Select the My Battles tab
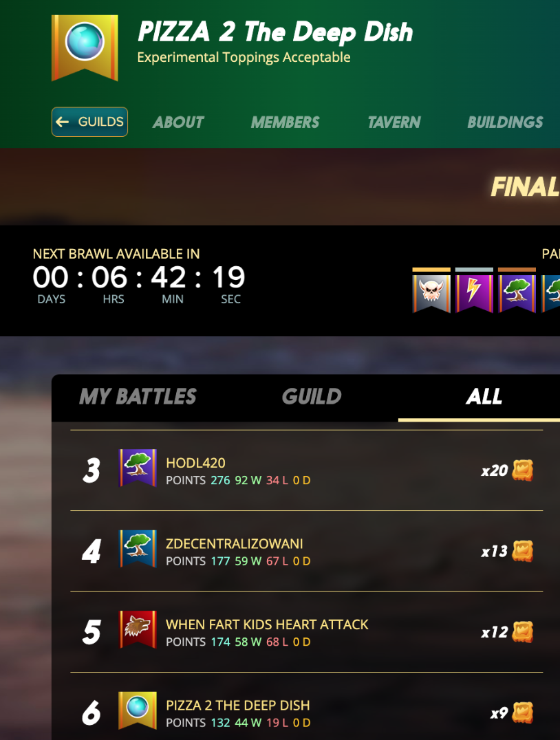The height and width of the screenshot is (740, 560). click(138, 396)
